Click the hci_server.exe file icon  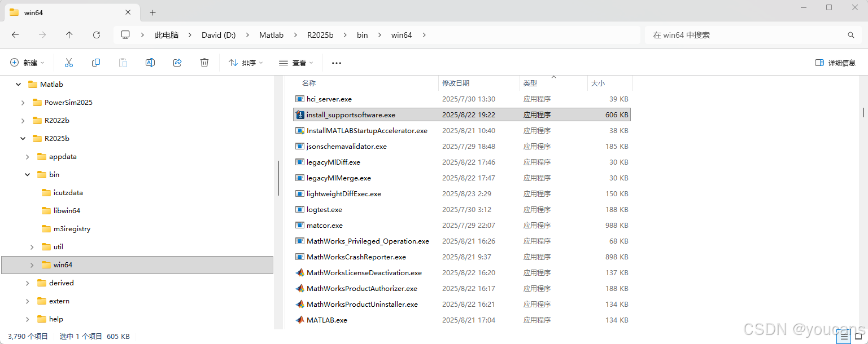[300, 99]
